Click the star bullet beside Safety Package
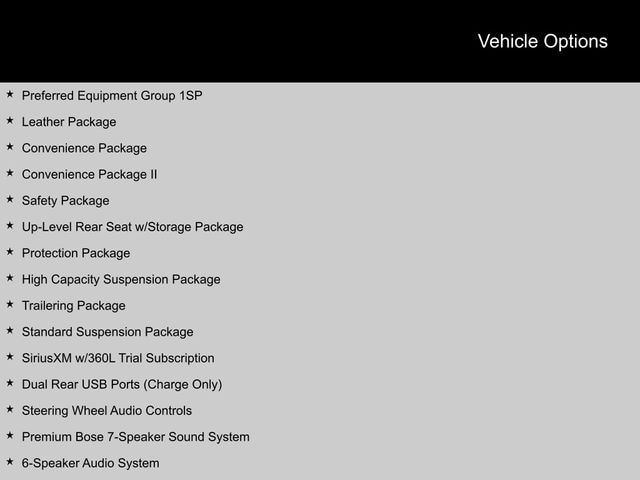The height and width of the screenshot is (480, 640). (x=10, y=200)
